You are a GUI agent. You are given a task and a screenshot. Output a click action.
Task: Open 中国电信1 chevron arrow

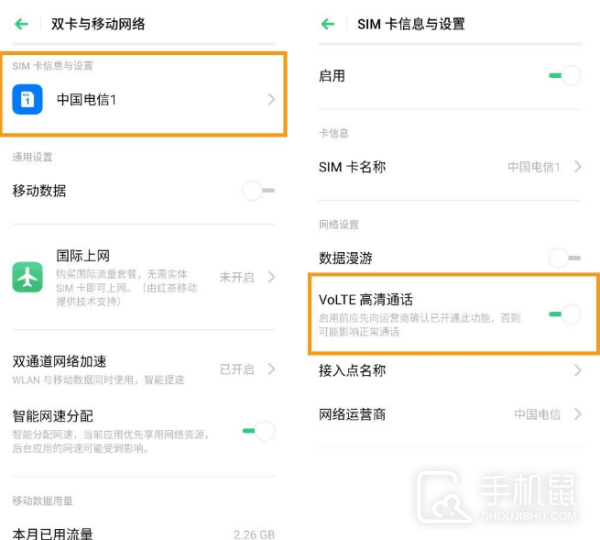pyautogui.click(x=271, y=99)
